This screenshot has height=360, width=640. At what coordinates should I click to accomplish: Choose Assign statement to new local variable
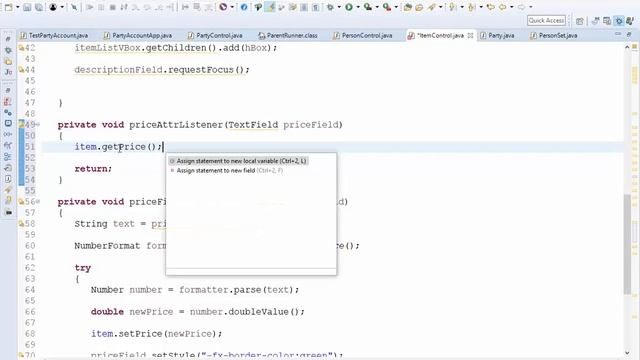pyautogui.click(x=238, y=161)
